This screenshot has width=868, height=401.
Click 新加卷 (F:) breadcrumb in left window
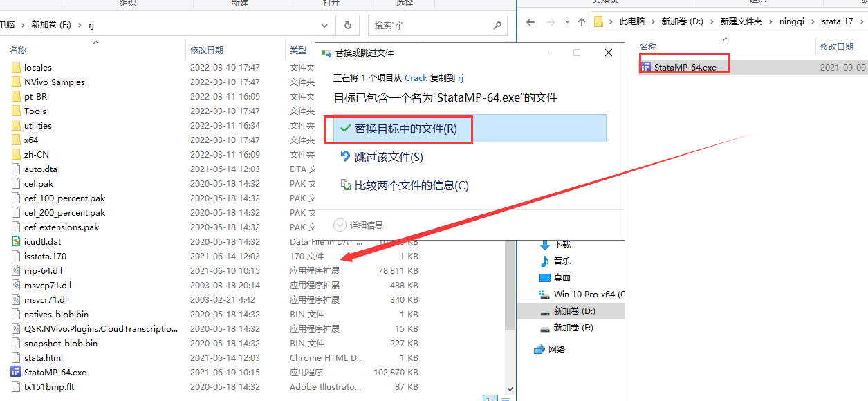(x=53, y=25)
